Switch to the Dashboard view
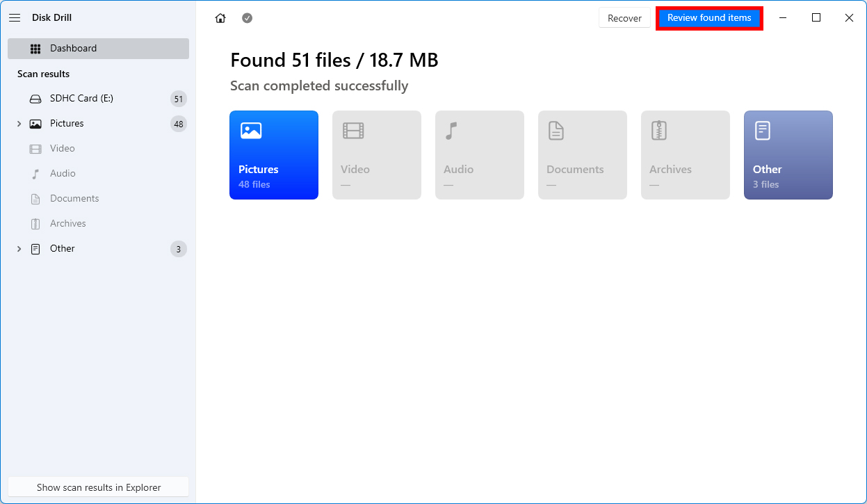Screen dimensions: 867x504 73,48
